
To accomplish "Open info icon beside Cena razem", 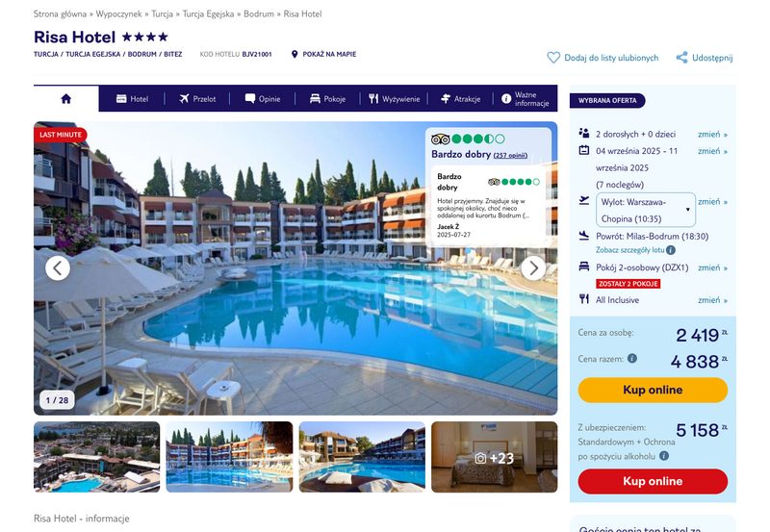I will (632, 358).
